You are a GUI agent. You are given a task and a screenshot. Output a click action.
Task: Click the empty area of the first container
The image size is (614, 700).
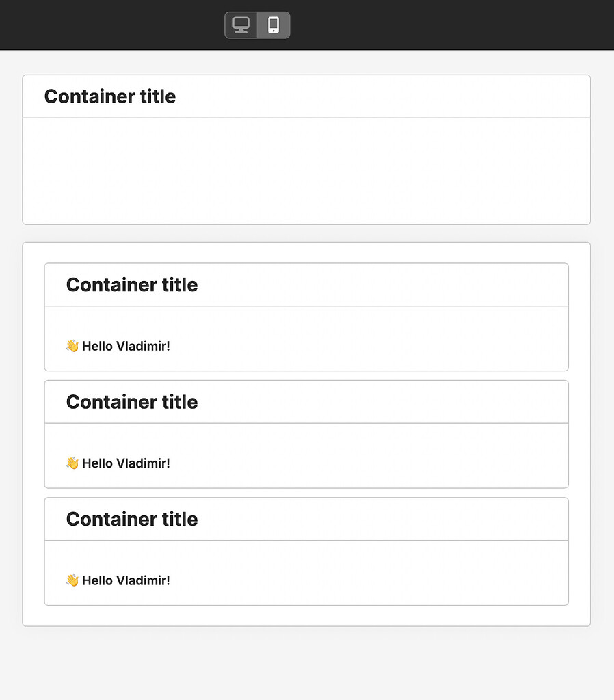click(x=306, y=171)
